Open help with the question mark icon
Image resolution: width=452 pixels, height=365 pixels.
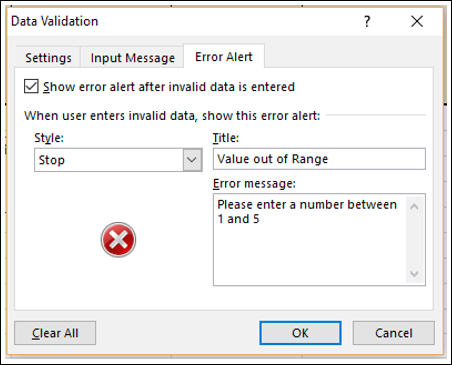(x=367, y=22)
